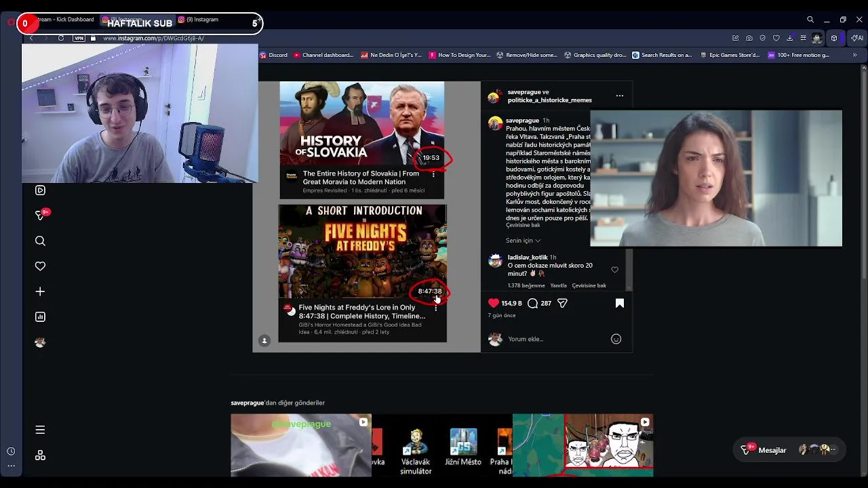
Task: Open saveprague username in post header
Action: [524, 91]
